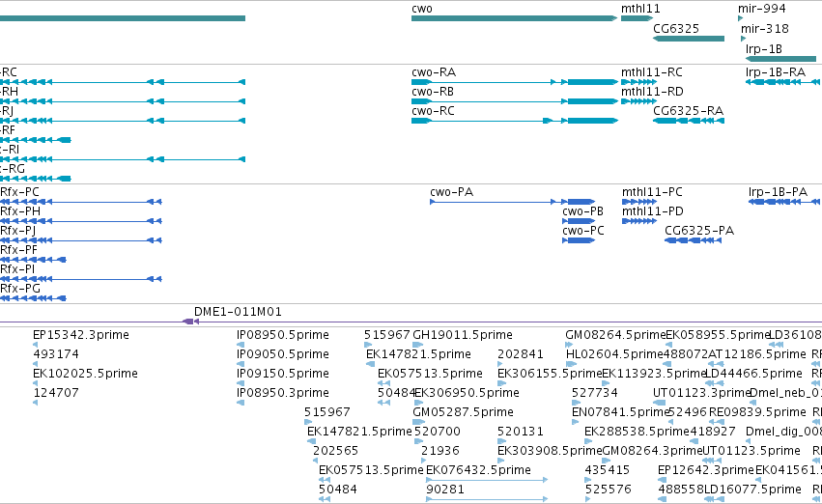The height and width of the screenshot is (504, 822).
Task: Select the cwo-PB protein label
Action: click(x=583, y=211)
